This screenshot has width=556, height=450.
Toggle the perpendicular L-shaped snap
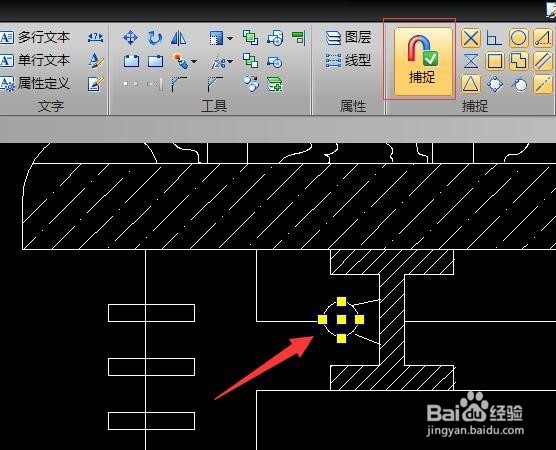pos(495,38)
